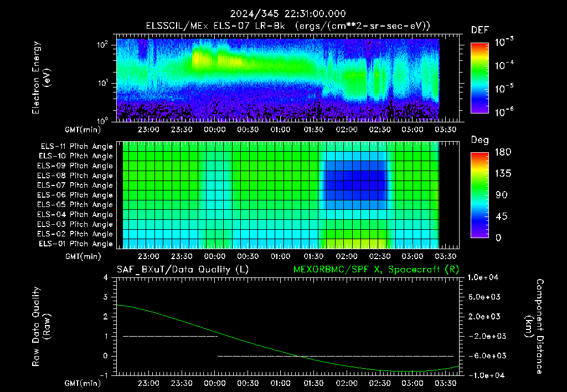Image resolution: width=567 pixels, height=392 pixels.
Task: Click the 180 label on Deg scale
Action: click(503, 152)
